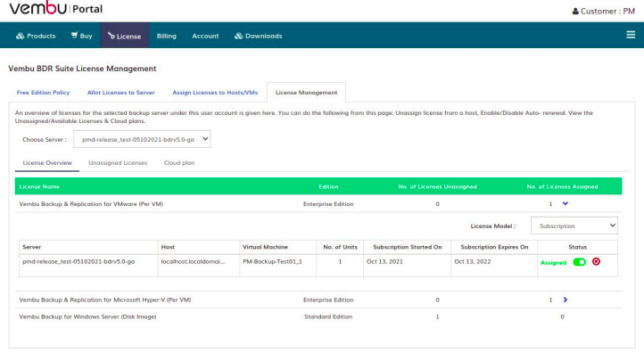Screen dimensions: 644x353
Task: Click 'Vembu Backup for Windows Server (Disk Image)'
Action: tap(88, 316)
